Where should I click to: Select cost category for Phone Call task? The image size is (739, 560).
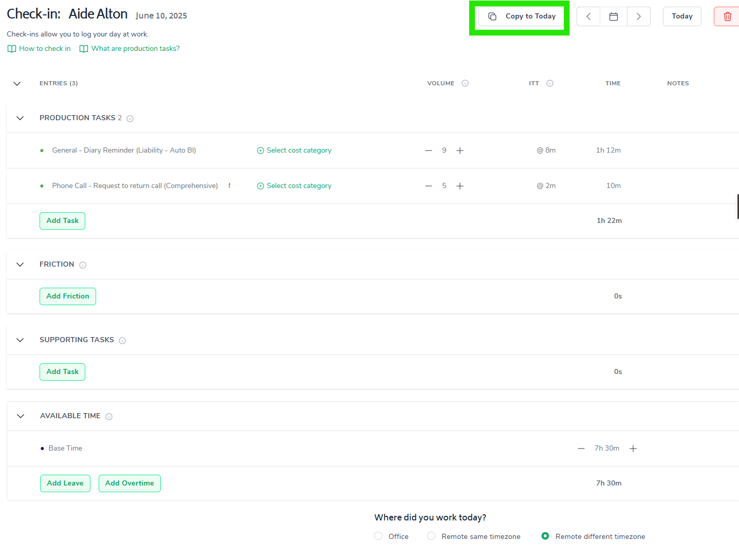[294, 186]
